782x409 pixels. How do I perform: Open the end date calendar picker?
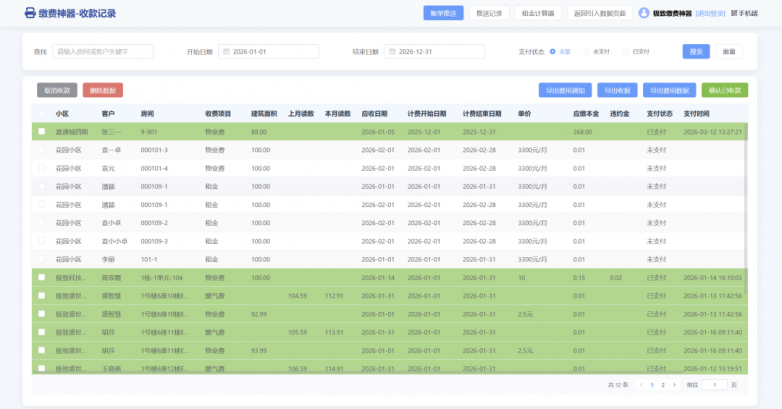[430, 51]
